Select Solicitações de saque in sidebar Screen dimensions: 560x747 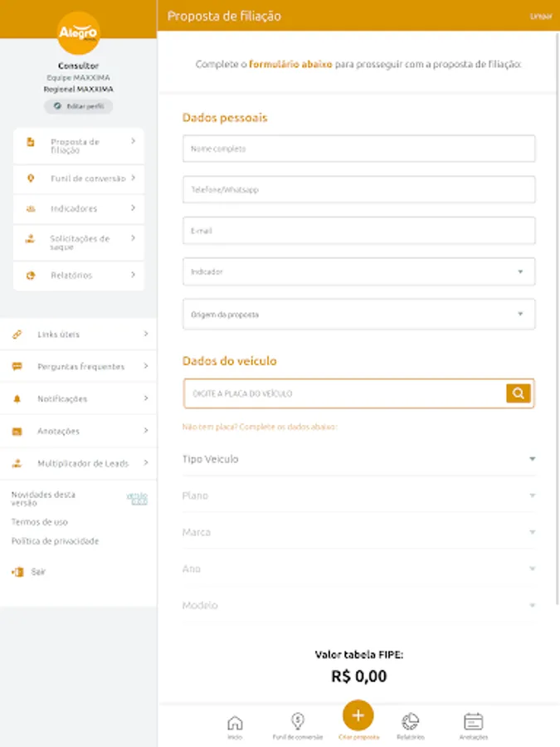coord(79,242)
